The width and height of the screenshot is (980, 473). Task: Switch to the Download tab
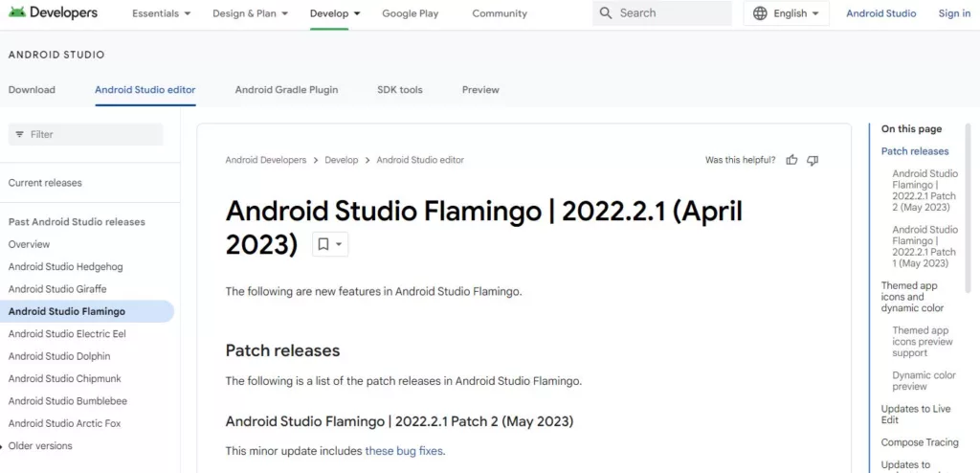coord(32,90)
